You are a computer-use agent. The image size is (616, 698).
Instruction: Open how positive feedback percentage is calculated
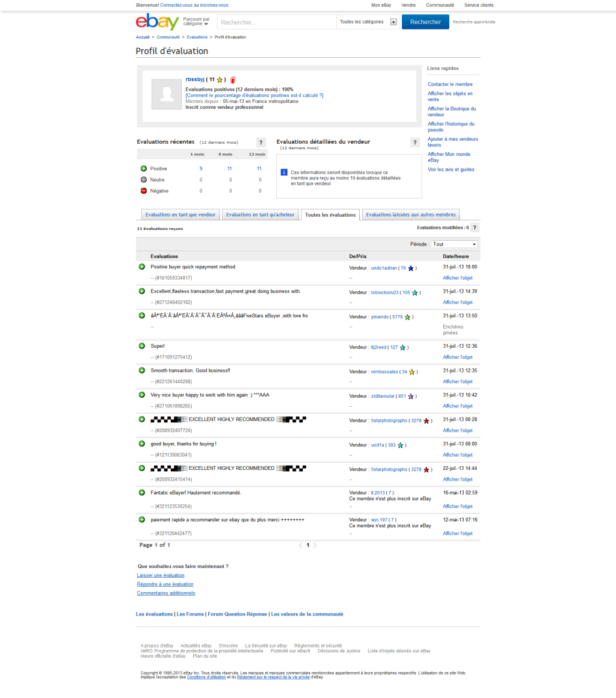coord(254,96)
